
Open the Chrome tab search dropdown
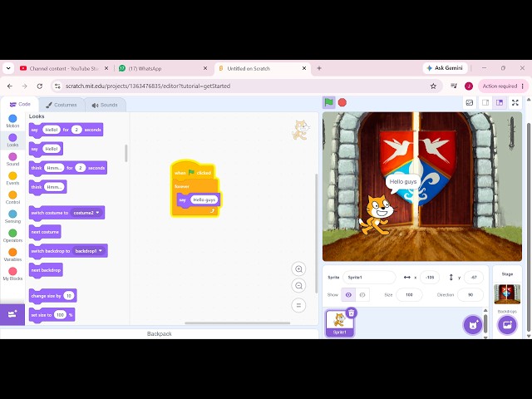coord(8,68)
